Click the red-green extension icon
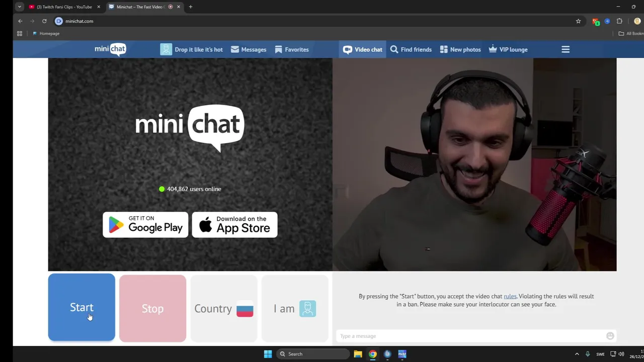644x362 pixels. [596, 22]
